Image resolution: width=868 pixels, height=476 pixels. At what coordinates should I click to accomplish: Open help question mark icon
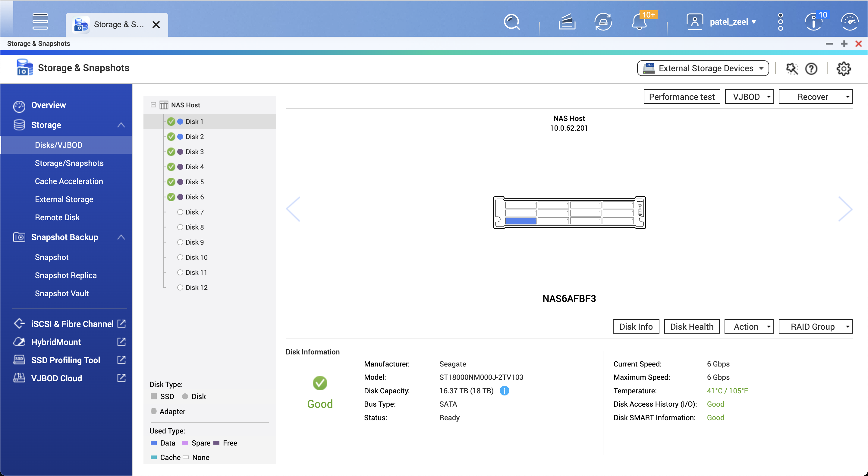click(811, 68)
